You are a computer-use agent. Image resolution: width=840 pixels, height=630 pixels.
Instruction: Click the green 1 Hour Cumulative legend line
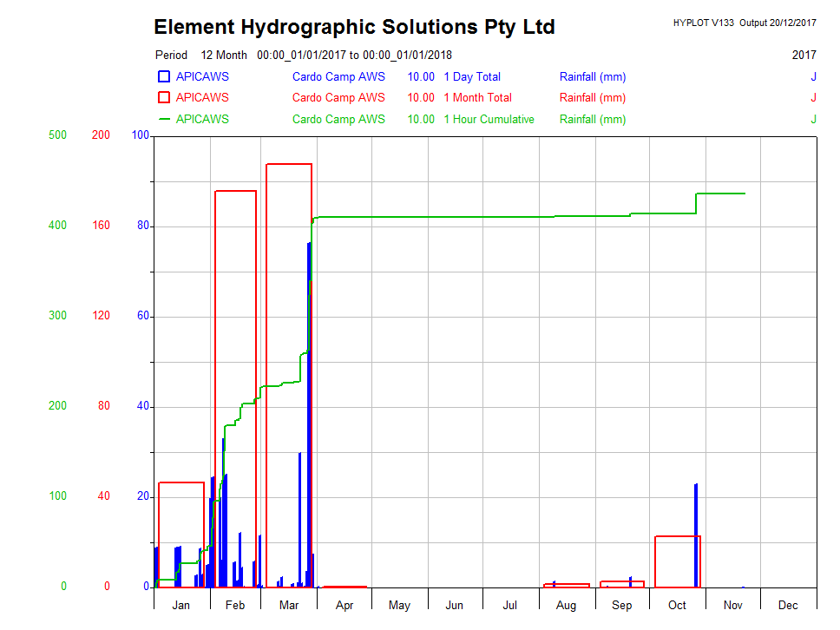click(x=163, y=119)
